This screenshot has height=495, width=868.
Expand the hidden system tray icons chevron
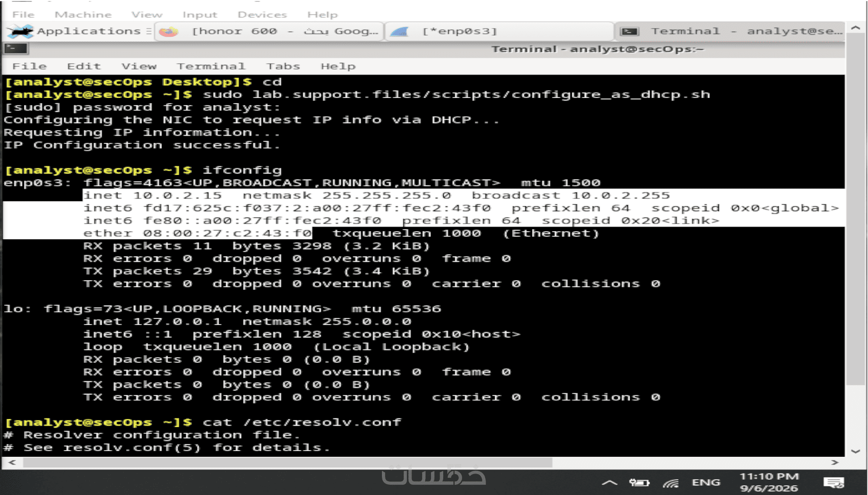coord(610,482)
